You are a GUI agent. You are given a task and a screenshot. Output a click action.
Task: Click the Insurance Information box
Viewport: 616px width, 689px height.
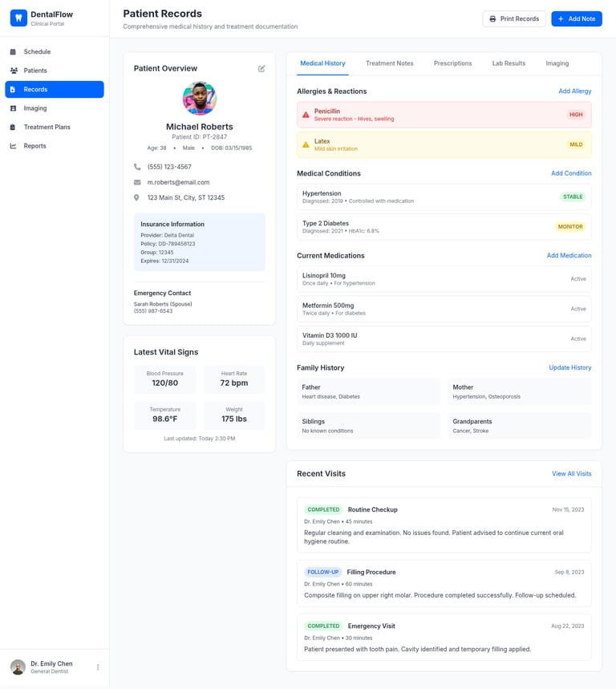click(200, 242)
